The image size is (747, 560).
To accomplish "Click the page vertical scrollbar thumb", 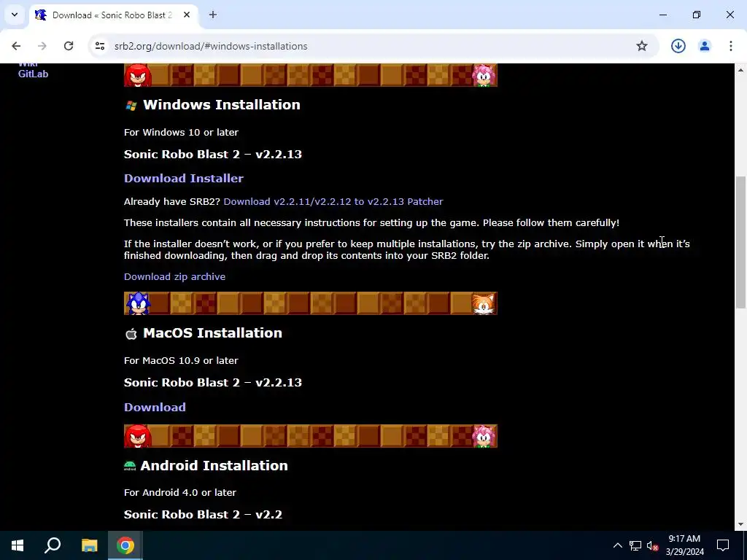I will (740, 242).
